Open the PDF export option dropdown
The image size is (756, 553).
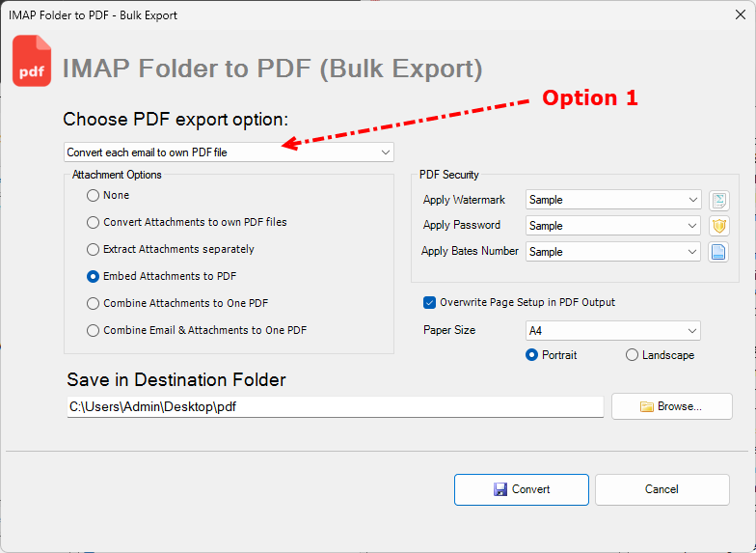(x=229, y=152)
